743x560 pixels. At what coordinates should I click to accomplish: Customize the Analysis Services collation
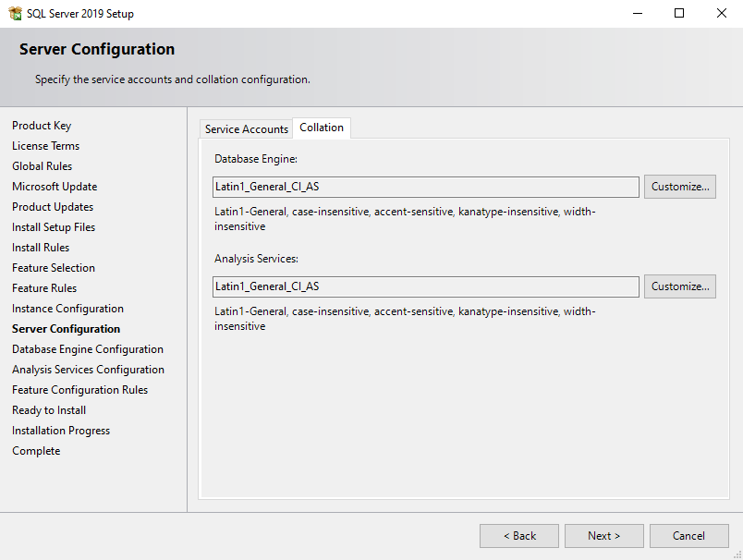(x=680, y=286)
